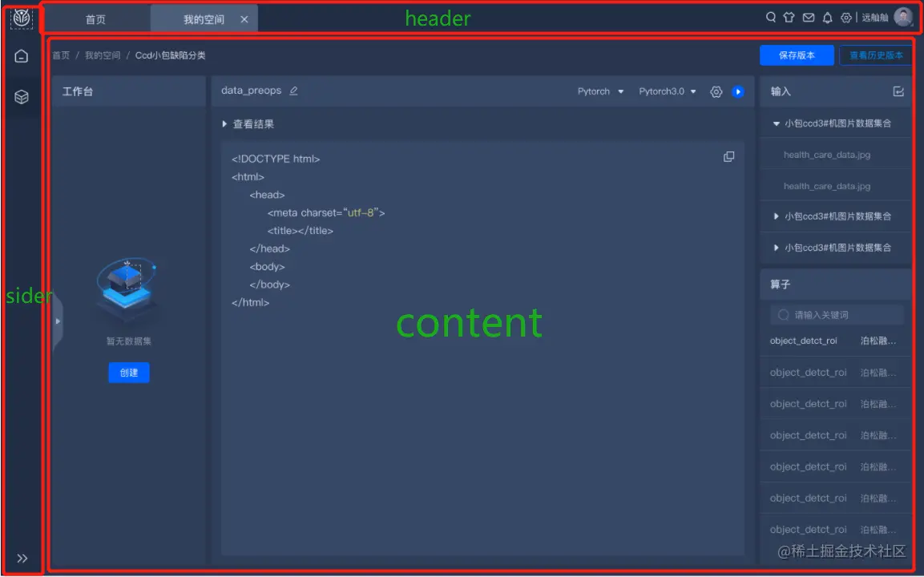Click the shirt theme icon in header
Viewport: 924px width, 577px height.
[789, 17]
